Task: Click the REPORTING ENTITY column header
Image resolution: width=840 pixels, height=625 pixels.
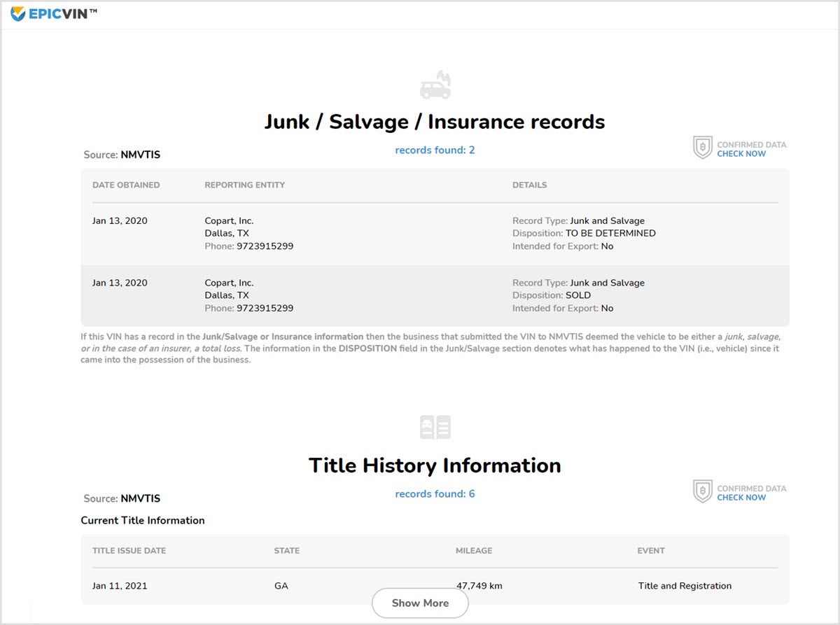Action: 245,185
